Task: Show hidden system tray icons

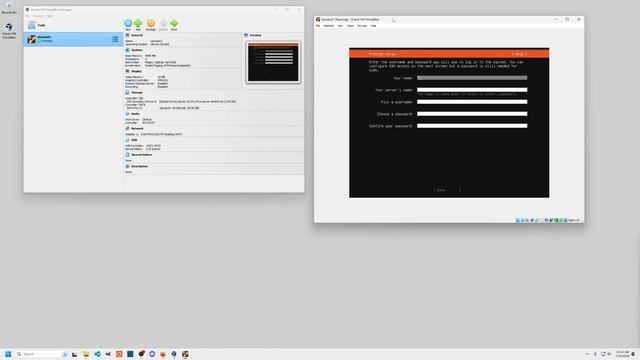Action: 587,354
